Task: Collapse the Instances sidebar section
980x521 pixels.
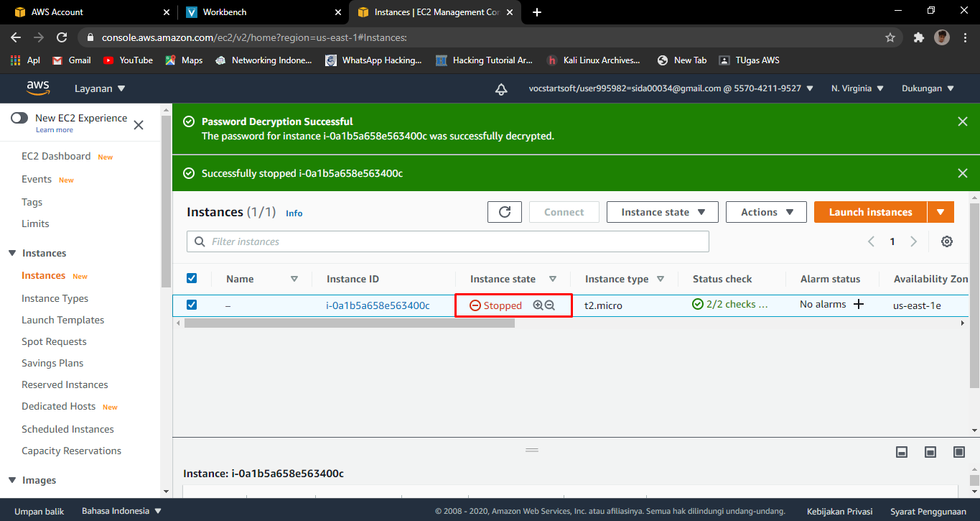Action: pos(11,253)
